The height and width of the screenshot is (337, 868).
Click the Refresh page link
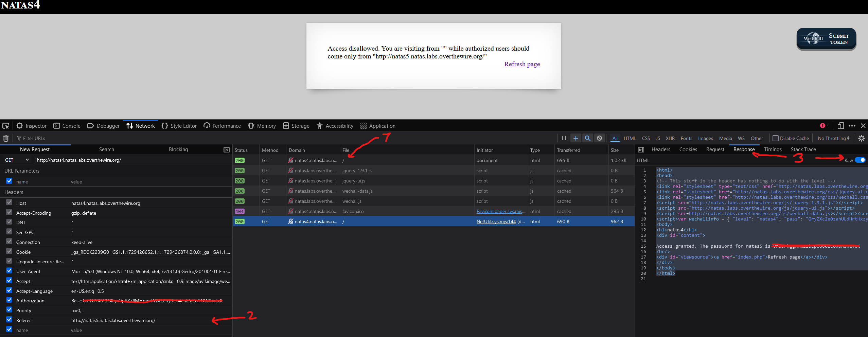pos(522,64)
